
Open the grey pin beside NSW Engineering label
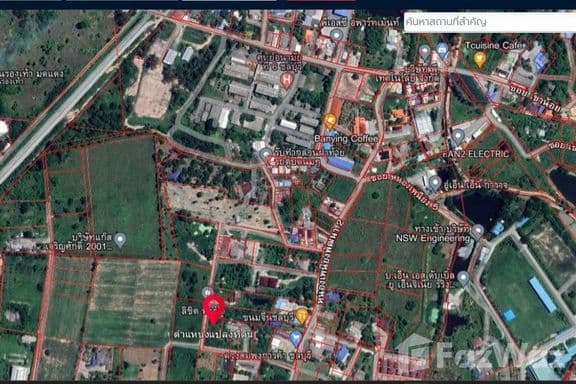click(x=478, y=232)
